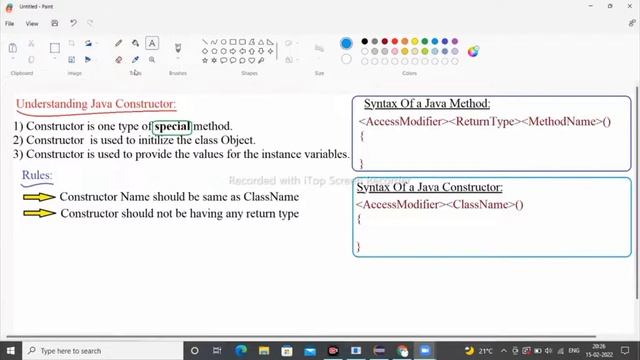Open the View menu
The image size is (640, 360).
coord(32,24)
